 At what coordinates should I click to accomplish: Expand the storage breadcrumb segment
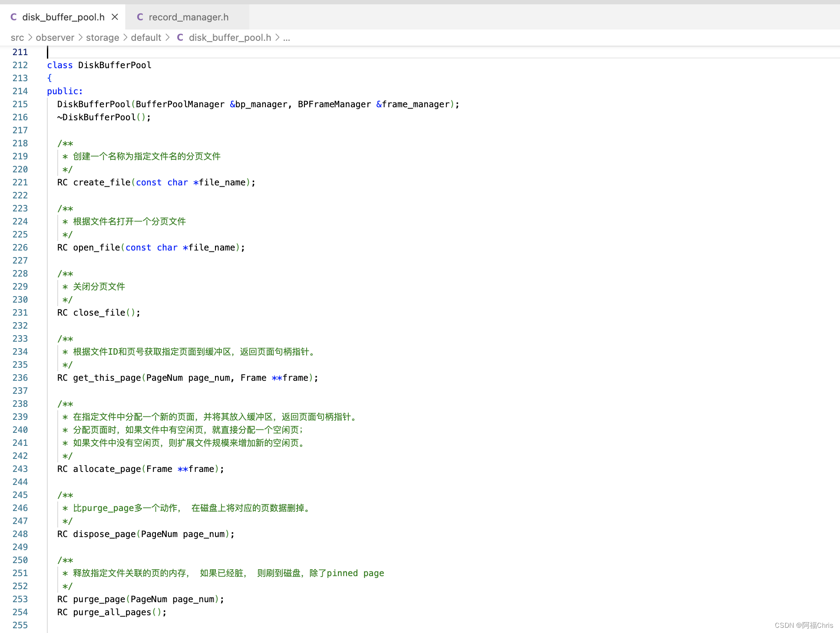coord(103,38)
